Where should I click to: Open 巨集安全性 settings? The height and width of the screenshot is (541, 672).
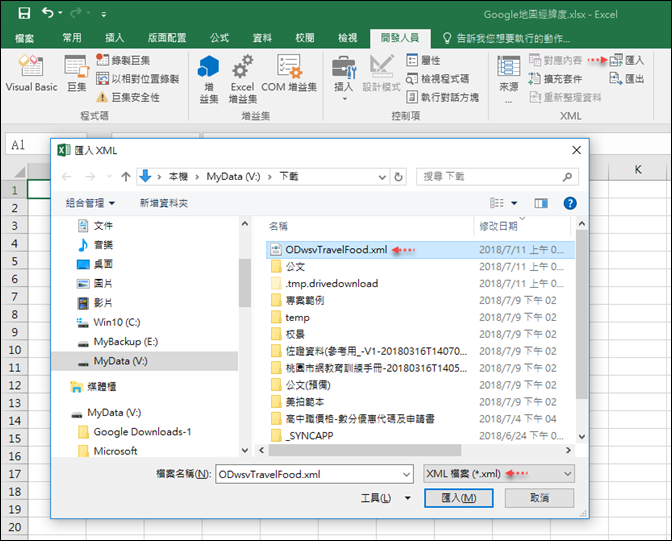coord(128,97)
